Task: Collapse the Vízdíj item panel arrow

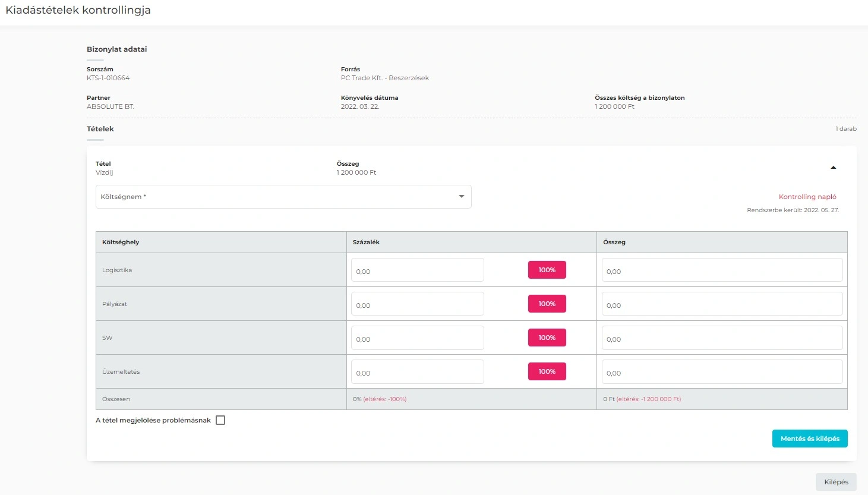Action: coord(833,168)
